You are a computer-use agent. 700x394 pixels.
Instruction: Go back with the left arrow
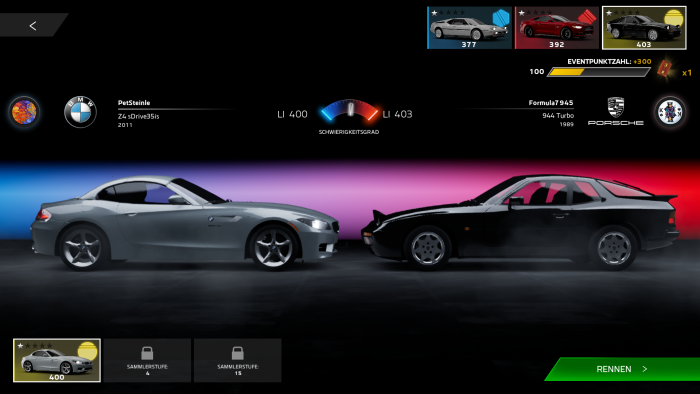(33, 25)
